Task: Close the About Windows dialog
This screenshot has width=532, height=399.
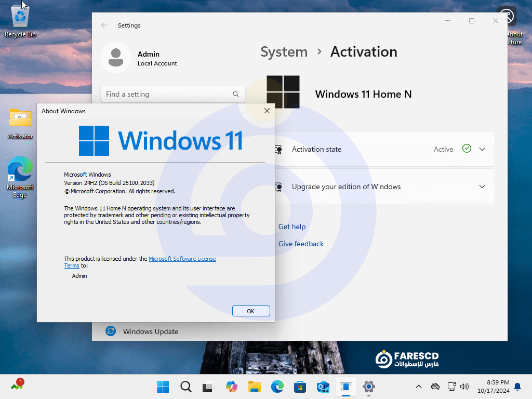Action: click(x=267, y=111)
